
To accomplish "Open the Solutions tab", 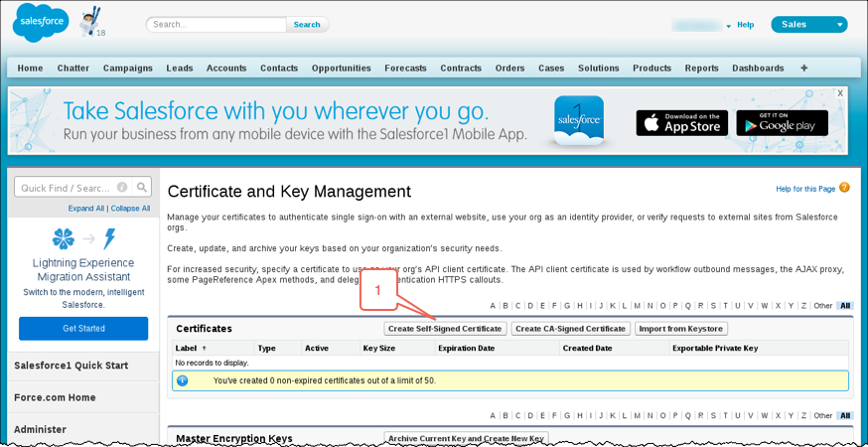I will pyautogui.click(x=599, y=69).
